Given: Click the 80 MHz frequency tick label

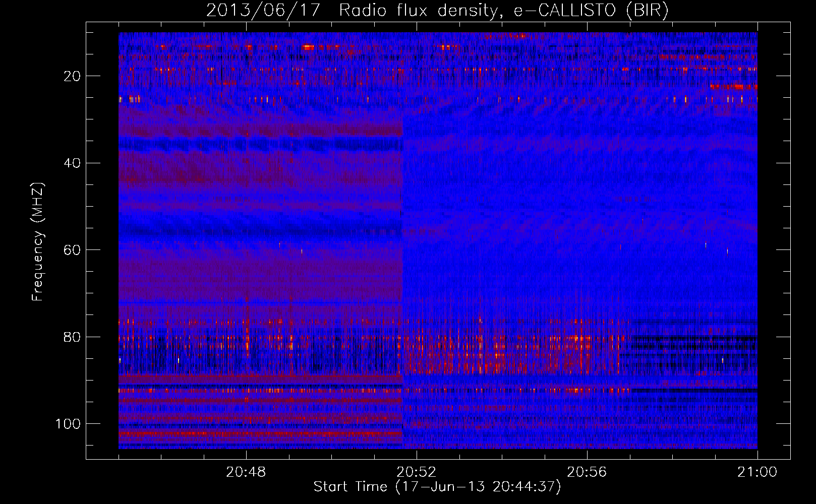Looking at the screenshot, I should pos(72,337).
